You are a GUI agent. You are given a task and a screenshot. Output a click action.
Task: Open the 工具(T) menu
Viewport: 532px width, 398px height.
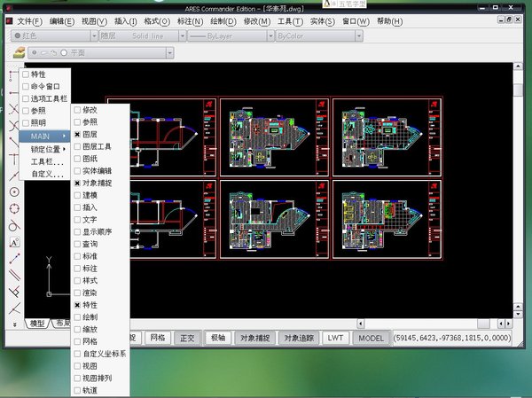tap(289, 20)
